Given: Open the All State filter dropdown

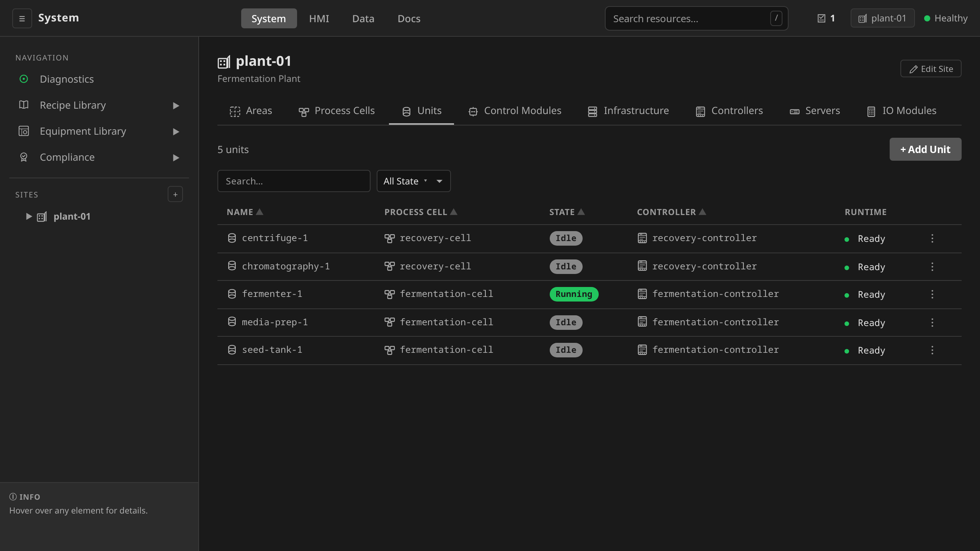Looking at the screenshot, I should pyautogui.click(x=413, y=181).
